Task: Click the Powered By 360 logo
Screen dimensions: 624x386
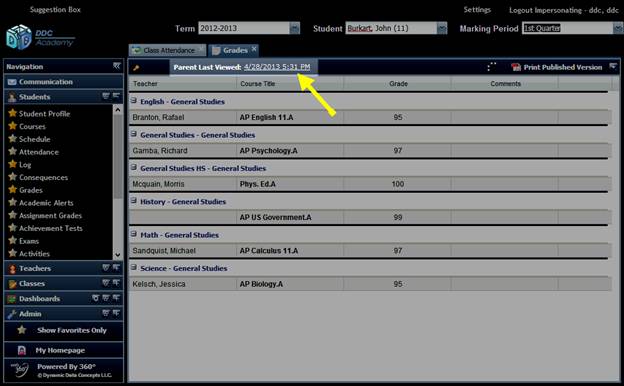Action: click(19, 370)
